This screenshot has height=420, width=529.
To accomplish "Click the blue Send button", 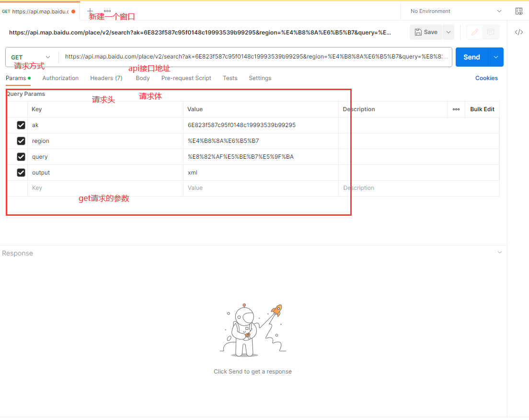I will point(471,57).
